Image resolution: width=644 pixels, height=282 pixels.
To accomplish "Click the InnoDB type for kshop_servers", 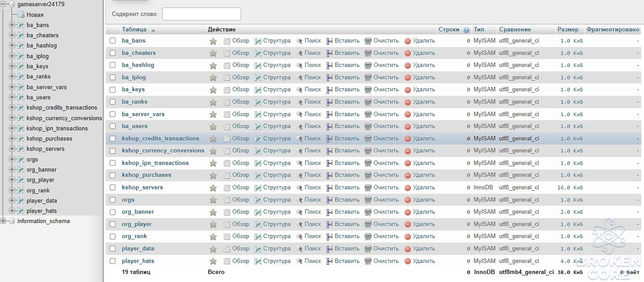I will point(483,188).
